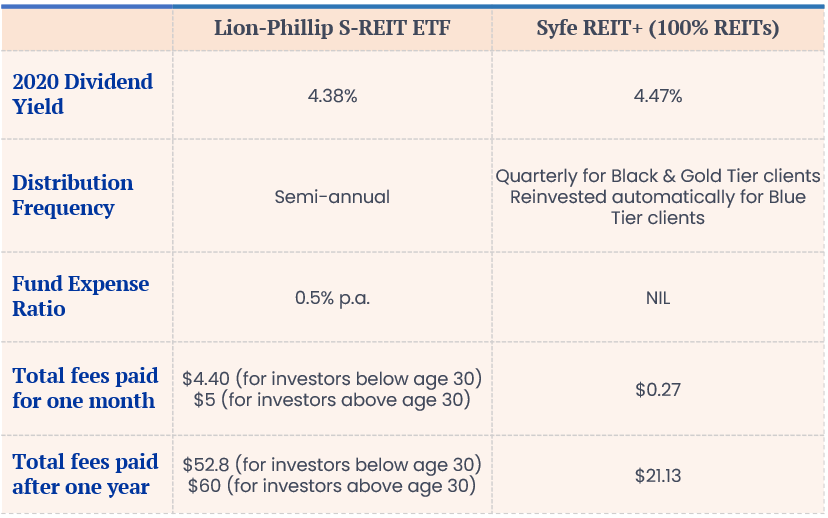Select the $0.27 monthly fee value
This screenshot has width=828, height=518.
click(x=658, y=389)
